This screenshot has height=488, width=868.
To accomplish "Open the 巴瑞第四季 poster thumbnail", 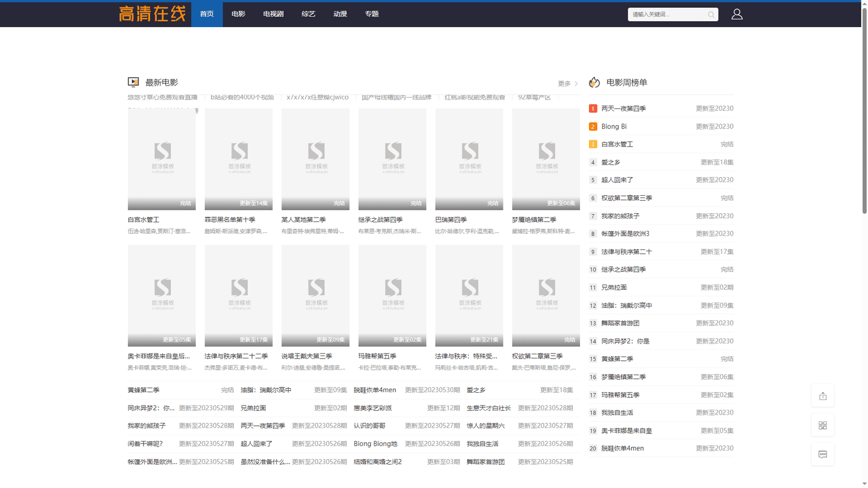I will coord(469,159).
